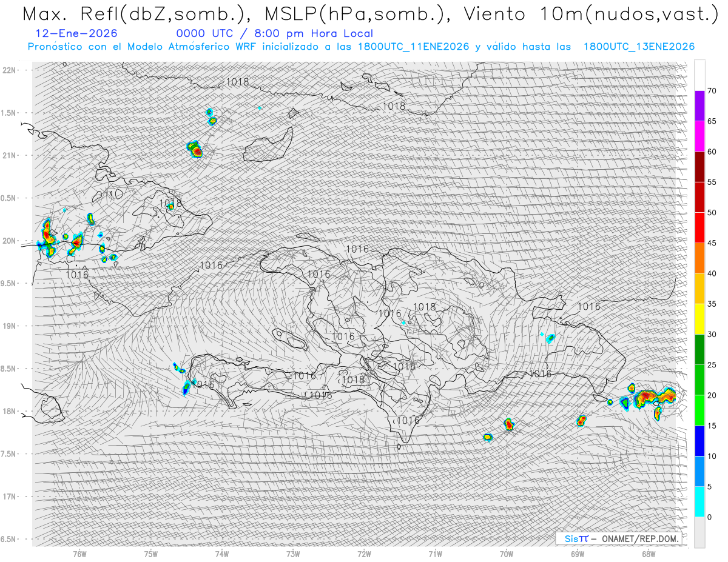This screenshot has height=562, width=728.
Task: Click the colorbar value label '30'
Action: [x=712, y=334]
